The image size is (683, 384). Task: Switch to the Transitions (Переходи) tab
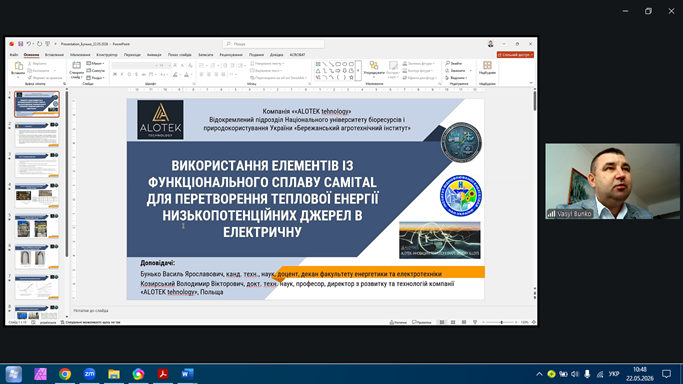(x=132, y=55)
